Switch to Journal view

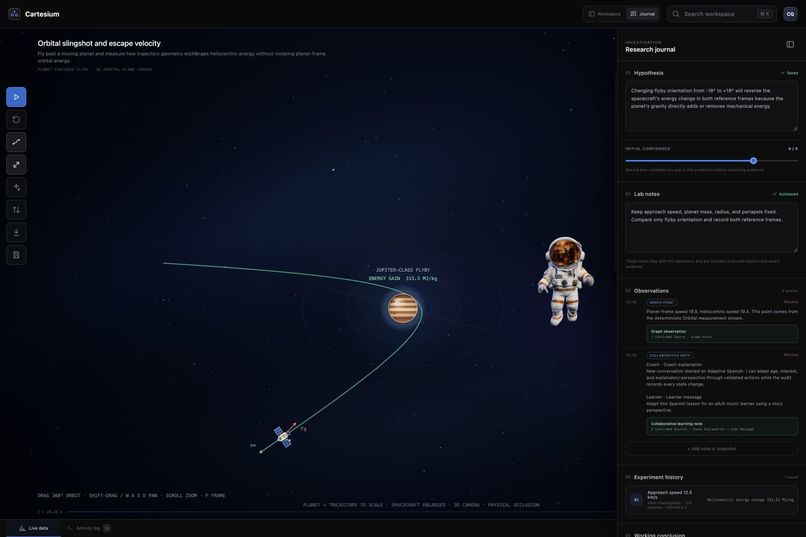[x=643, y=14]
